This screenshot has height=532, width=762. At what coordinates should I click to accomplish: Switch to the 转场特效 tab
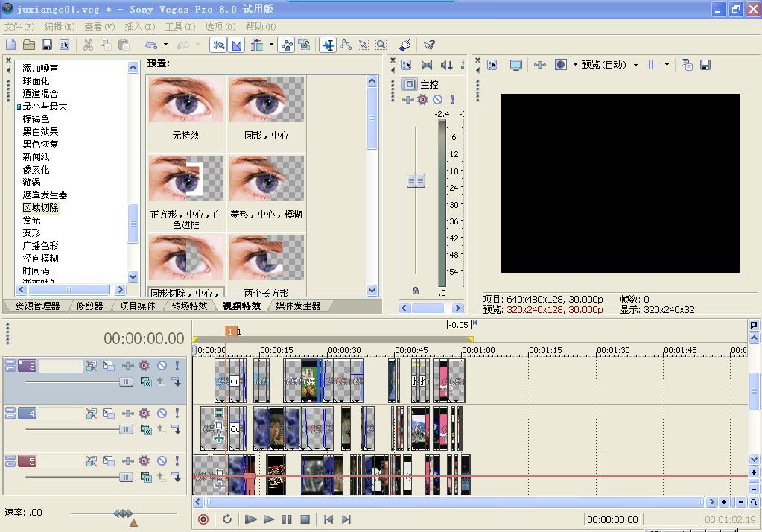click(x=189, y=306)
